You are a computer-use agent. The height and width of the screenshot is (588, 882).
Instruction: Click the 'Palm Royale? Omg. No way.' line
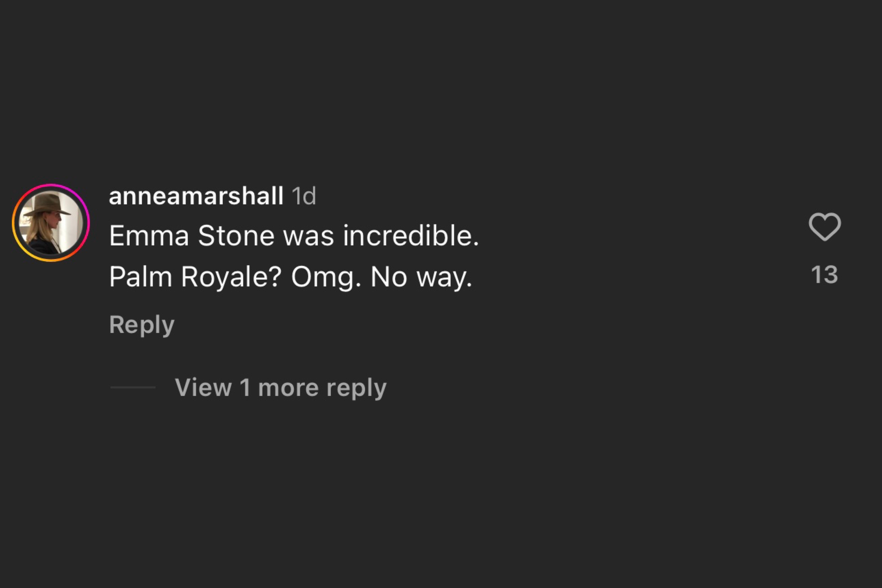point(291,278)
